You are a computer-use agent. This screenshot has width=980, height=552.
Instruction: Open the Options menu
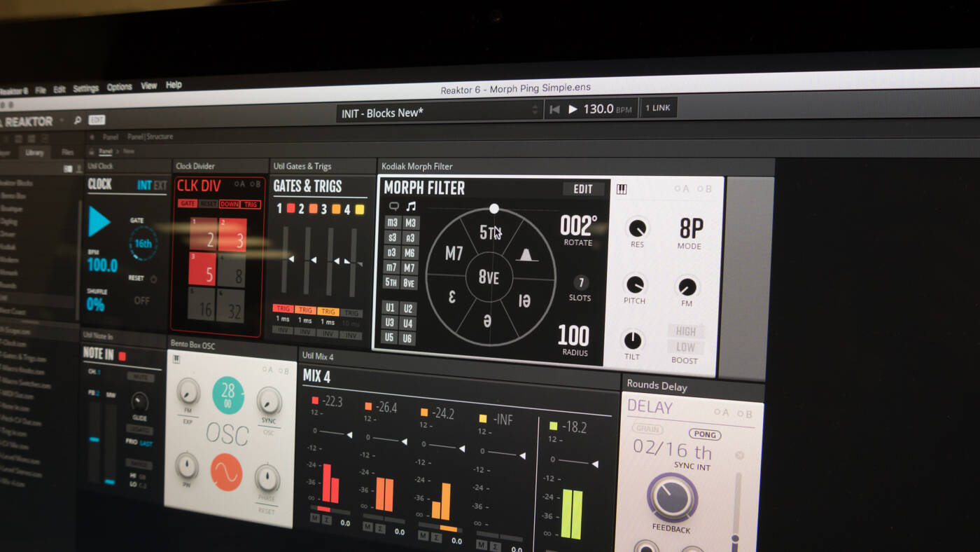[x=119, y=87]
